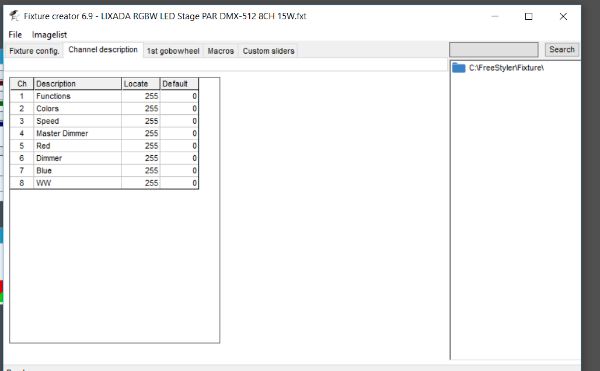The width and height of the screenshot is (600, 371).
Task: Select the Functions description cell
Action: (x=77, y=96)
